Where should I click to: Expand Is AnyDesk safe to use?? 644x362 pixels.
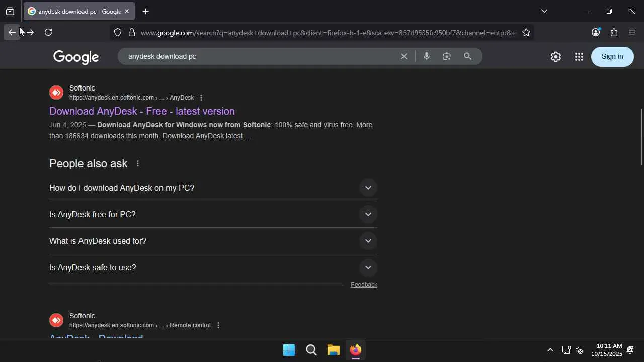(213, 267)
